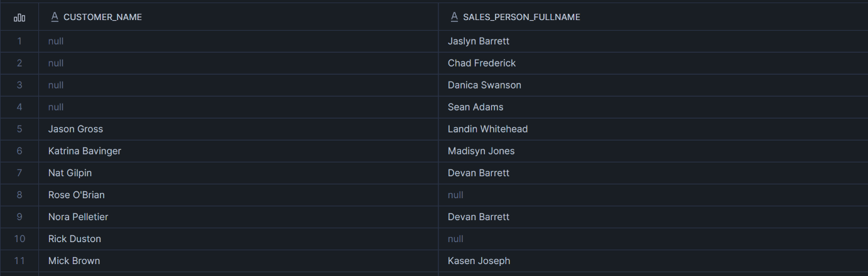Image resolution: width=868 pixels, height=276 pixels.
Task: Click the Nora Pelletier cell
Action: click(78, 217)
